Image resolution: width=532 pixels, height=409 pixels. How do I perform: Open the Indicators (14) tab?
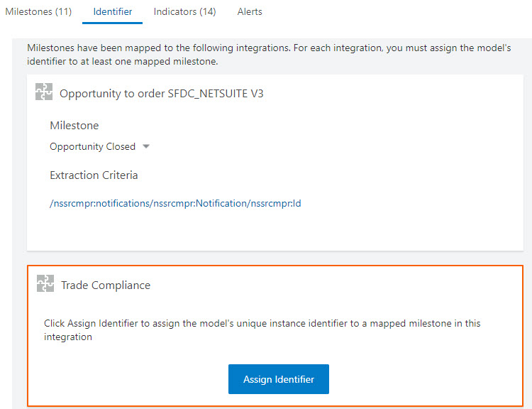[184, 11]
